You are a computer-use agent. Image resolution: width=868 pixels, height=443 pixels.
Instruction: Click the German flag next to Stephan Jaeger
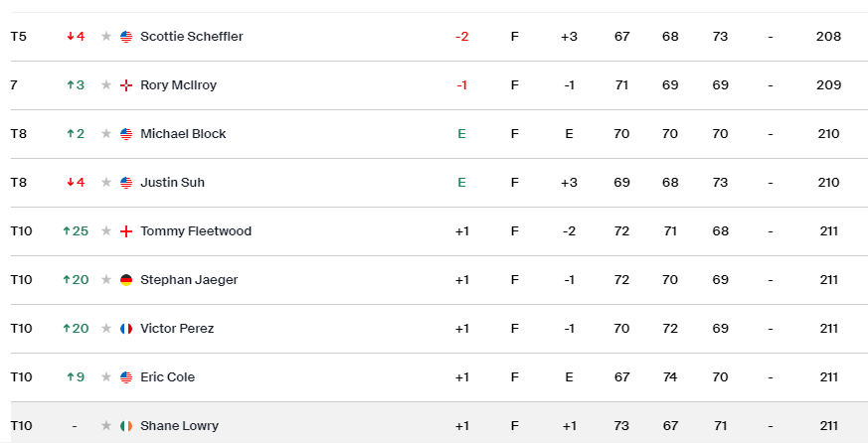[x=126, y=280]
